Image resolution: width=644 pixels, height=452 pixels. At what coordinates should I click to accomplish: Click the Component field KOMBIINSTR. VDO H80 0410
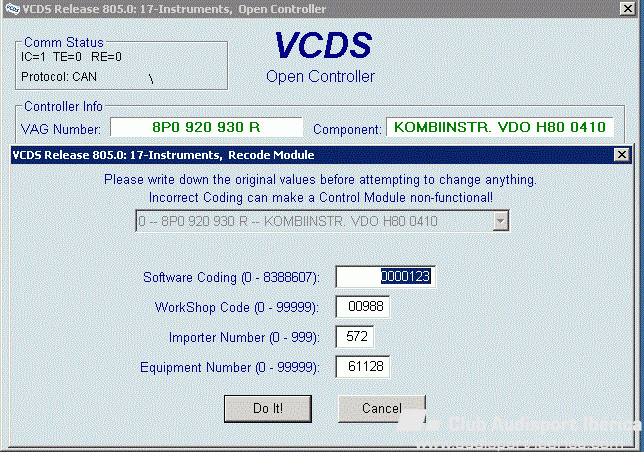tap(500, 127)
